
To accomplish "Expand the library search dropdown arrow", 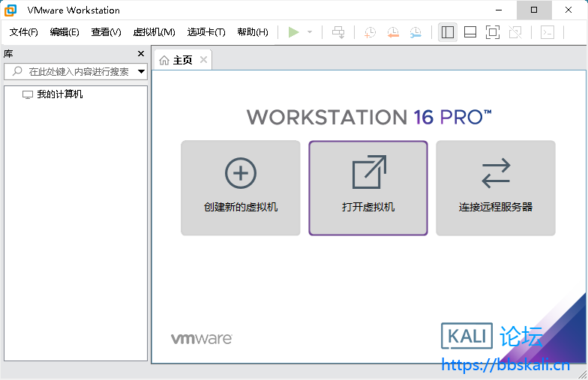I will 141,72.
